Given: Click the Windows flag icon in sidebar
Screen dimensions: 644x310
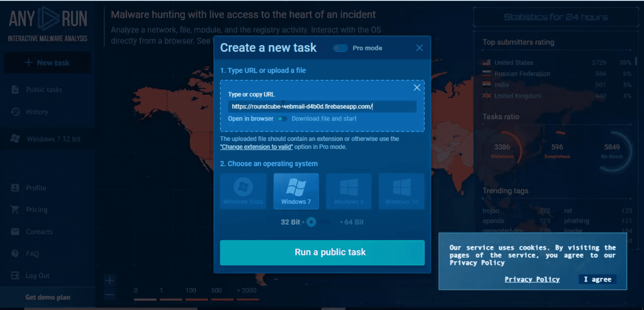Looking at the screenshot, I should click(15, 138).
